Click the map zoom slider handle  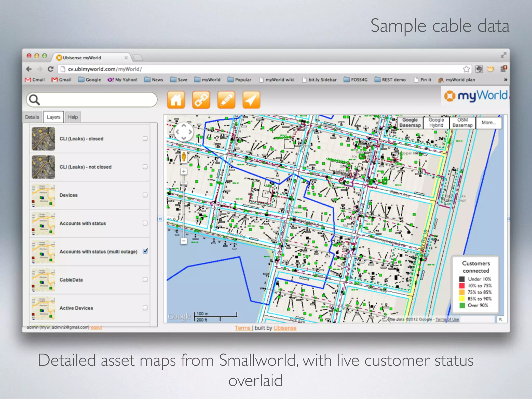pos(184,183)
